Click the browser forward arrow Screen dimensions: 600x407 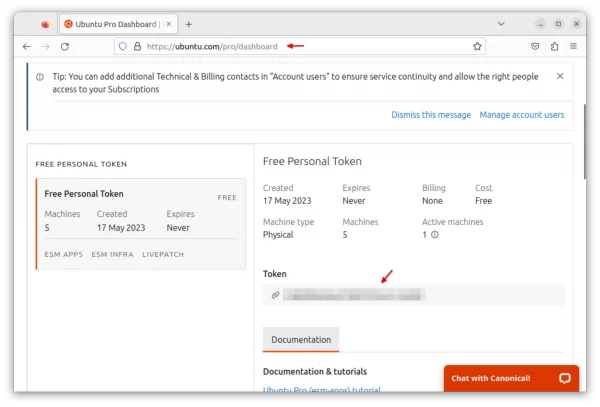tap(46, 47)
